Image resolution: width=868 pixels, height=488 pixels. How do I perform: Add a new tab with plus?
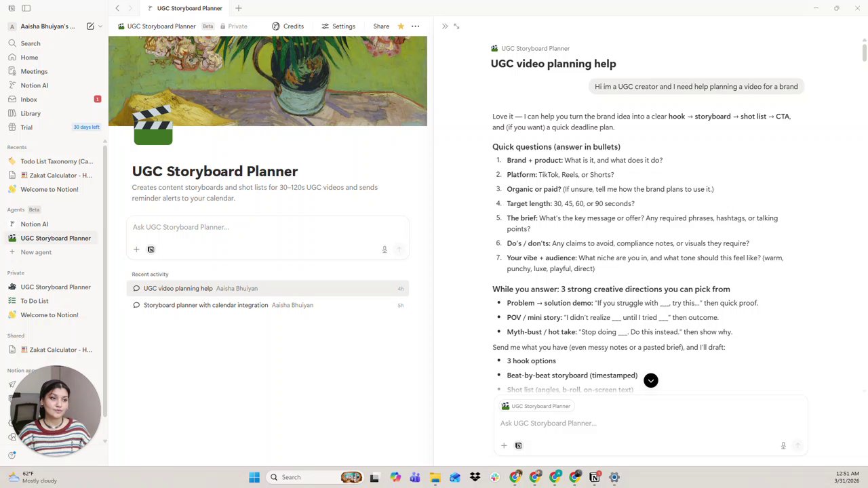coord(239,8)
